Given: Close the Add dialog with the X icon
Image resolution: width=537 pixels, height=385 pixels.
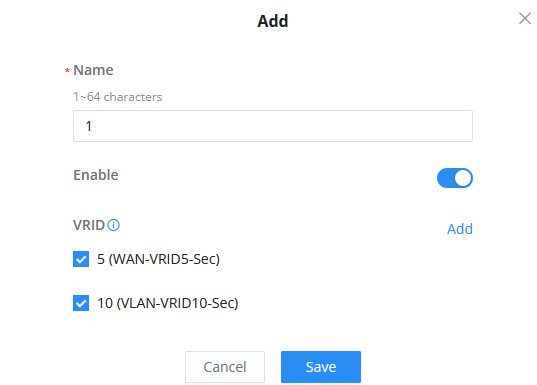Looking at the screenshot, I should point(525,18).
